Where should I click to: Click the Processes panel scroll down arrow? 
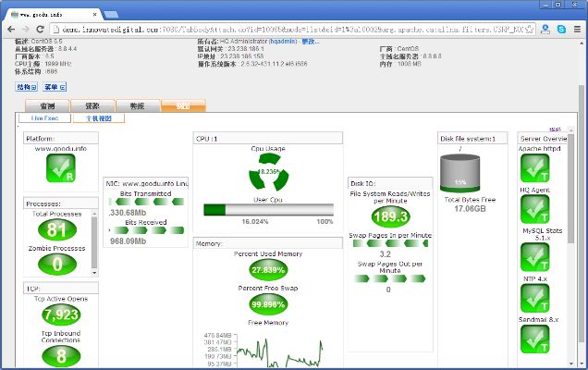coord(94,273)
